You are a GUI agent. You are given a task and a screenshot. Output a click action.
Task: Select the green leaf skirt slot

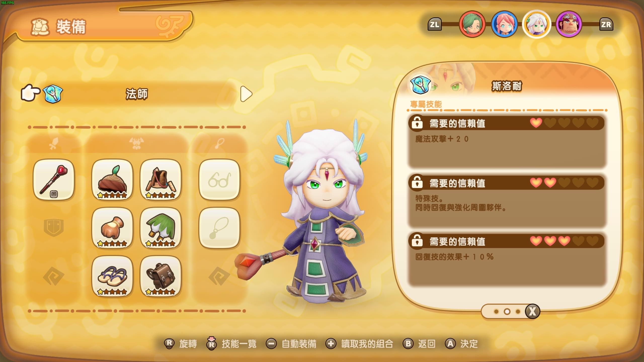point(160,228)
